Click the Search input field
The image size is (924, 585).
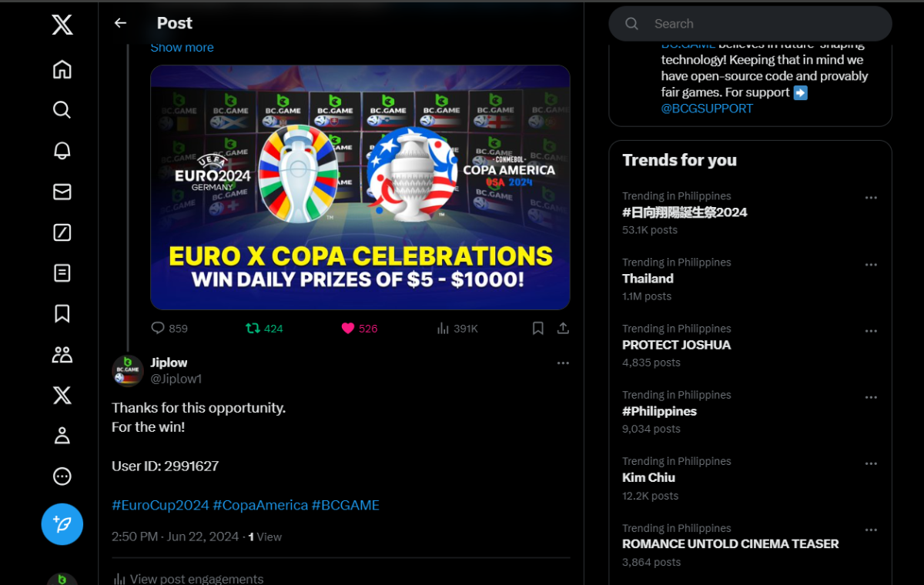click(762, 24)
